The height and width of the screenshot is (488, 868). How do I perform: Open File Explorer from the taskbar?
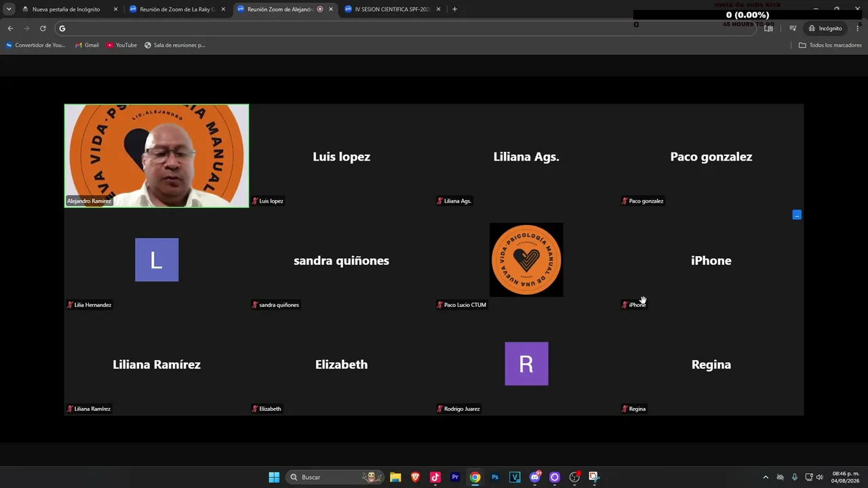395,477
